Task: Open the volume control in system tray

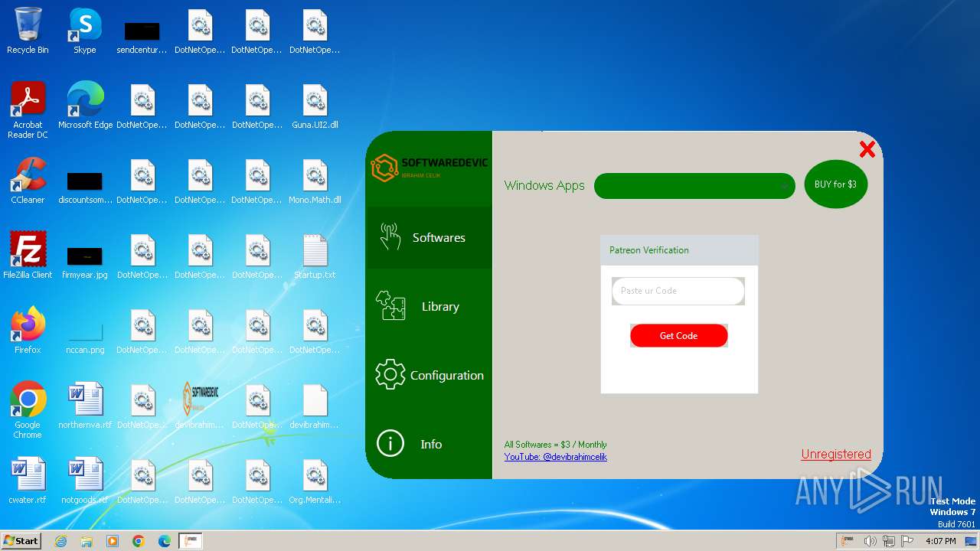Action: coord(870,541)
